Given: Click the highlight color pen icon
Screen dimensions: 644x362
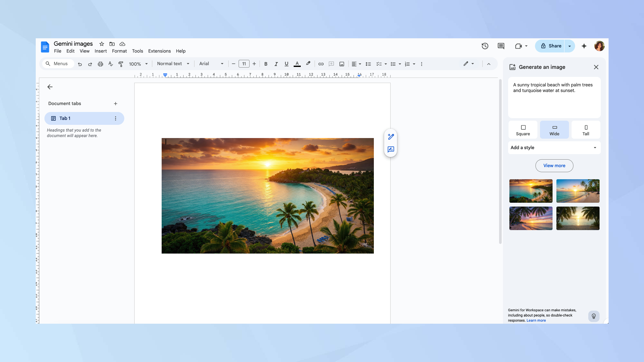Looking at the screenshot, I should pos(308,64).
